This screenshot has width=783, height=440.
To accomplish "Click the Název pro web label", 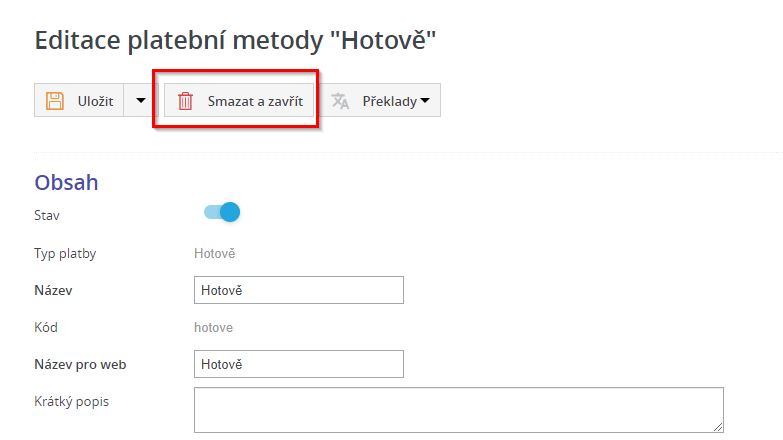I will (80, 364).
